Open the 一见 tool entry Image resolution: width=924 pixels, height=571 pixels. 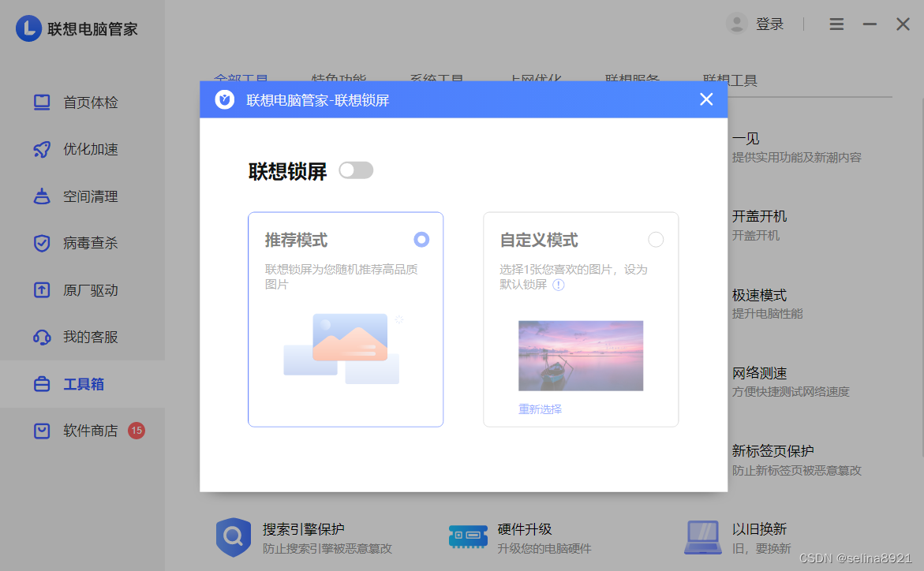(x=797, y=147)
